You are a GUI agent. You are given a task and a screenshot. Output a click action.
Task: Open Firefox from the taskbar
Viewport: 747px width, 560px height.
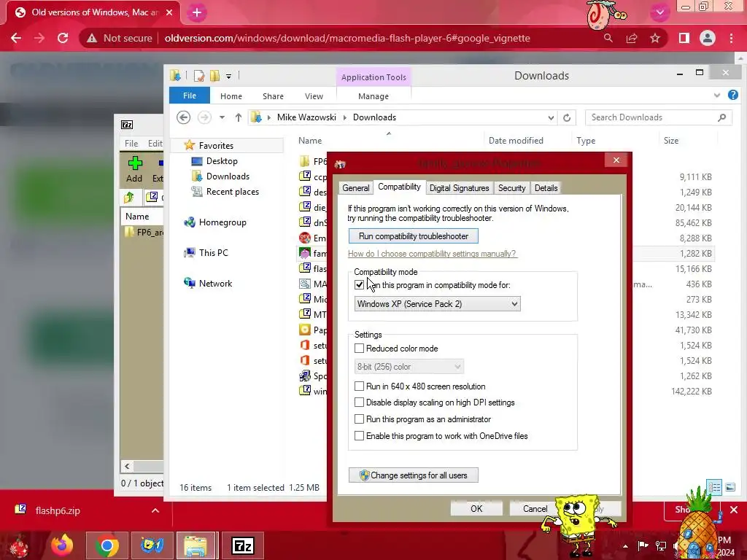coord(63,545)
